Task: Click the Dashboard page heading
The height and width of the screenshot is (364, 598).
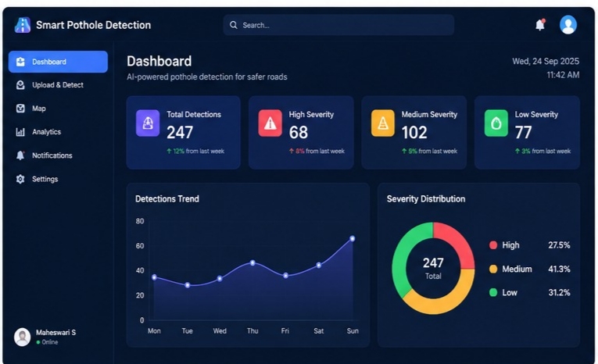Action: point(159,62)
